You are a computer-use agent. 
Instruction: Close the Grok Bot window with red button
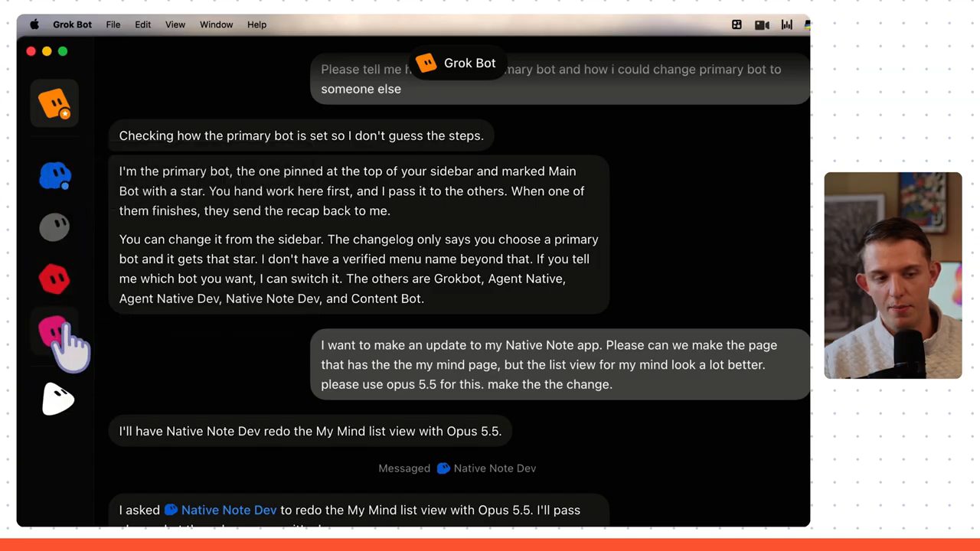[31, 51]
